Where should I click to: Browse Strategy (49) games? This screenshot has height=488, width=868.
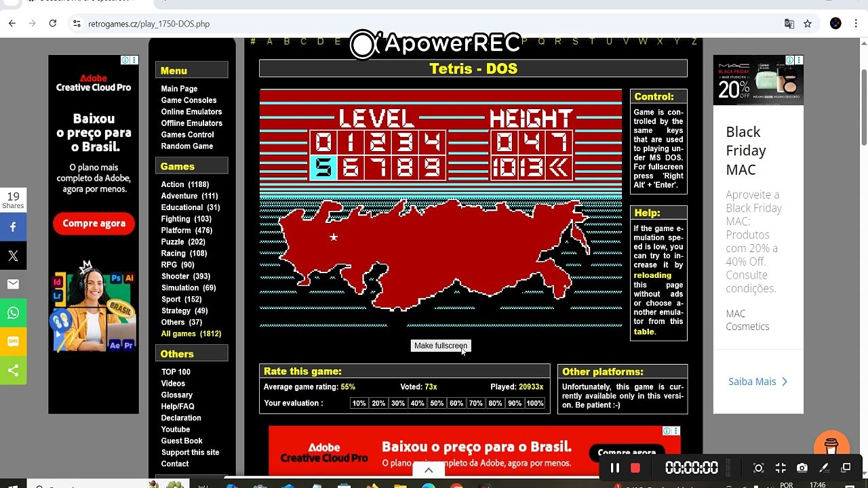[184, 311]
